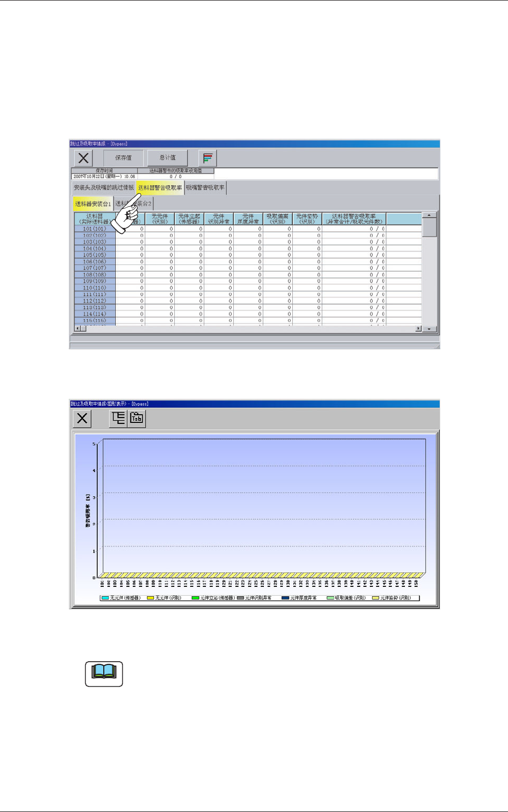
Task: Open the 吸嘴警告吸取率 tab
Action: [x=205, y=188]
